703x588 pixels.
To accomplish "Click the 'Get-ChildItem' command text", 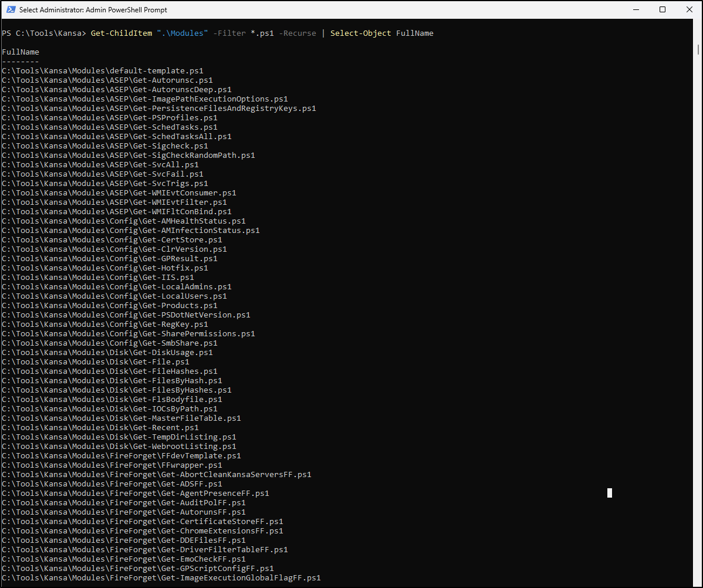I will [121, 33].
